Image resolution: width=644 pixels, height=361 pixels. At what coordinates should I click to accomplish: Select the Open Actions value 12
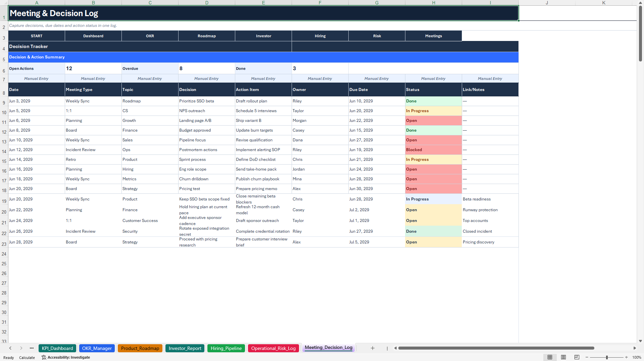(x=93, y=69)
